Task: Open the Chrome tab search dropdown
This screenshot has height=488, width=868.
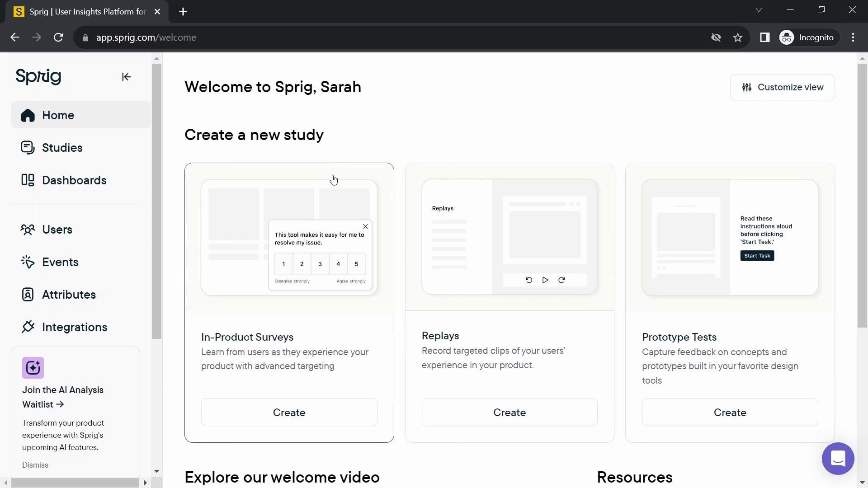Action: (x=759, y=10)
